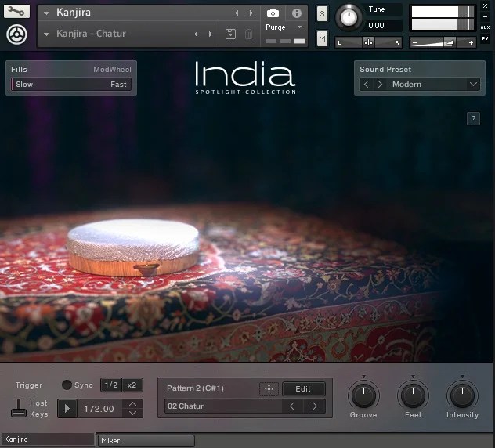The image size is (495, 448).
Task: Enable the Sync tempo toggle
Action: click(x=67, y=385)
